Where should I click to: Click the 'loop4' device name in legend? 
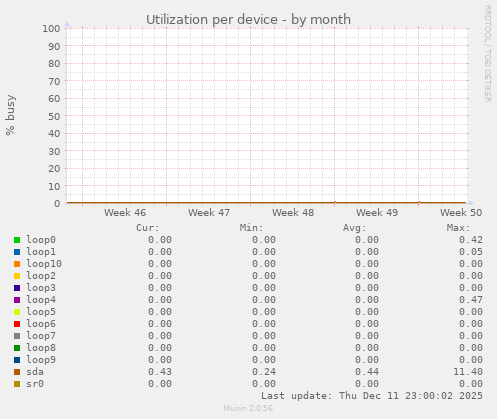(x=41, y=300)
